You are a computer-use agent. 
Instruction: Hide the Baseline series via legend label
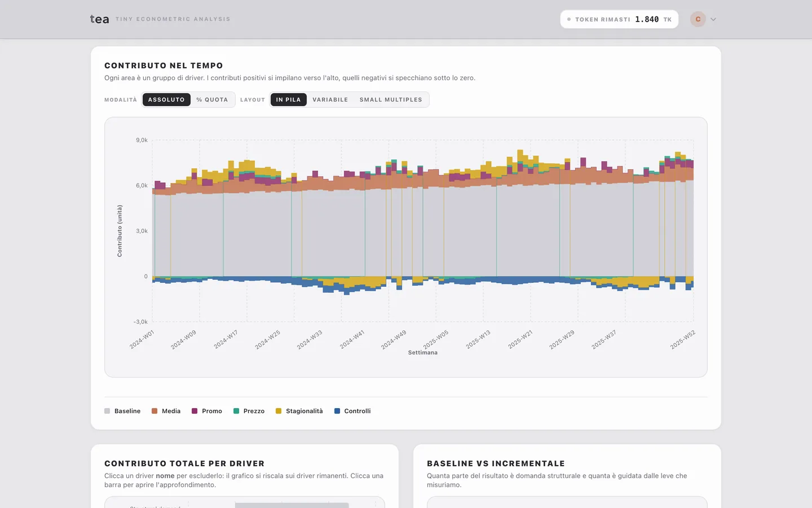pyautogui.click(x=127, y=411)
